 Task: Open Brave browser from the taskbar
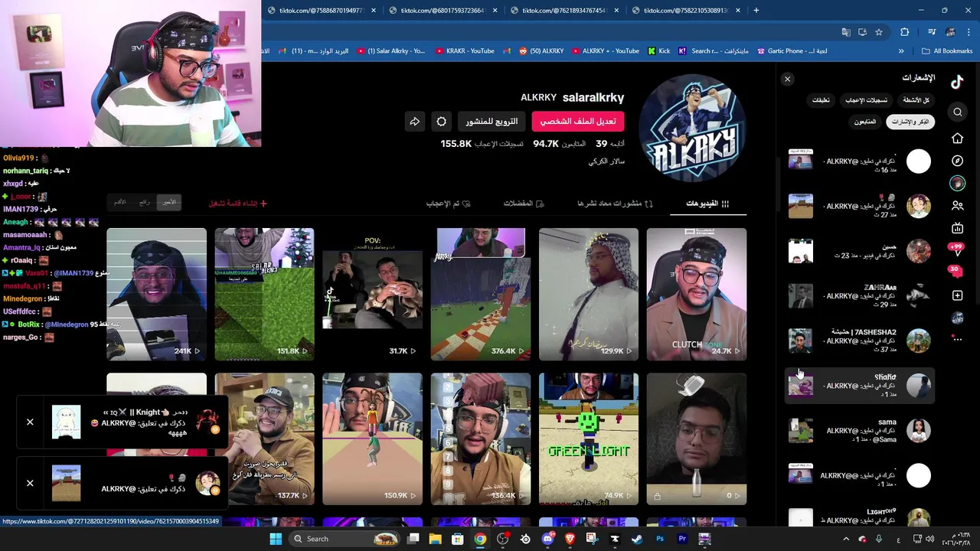click(x=570, y=539)
